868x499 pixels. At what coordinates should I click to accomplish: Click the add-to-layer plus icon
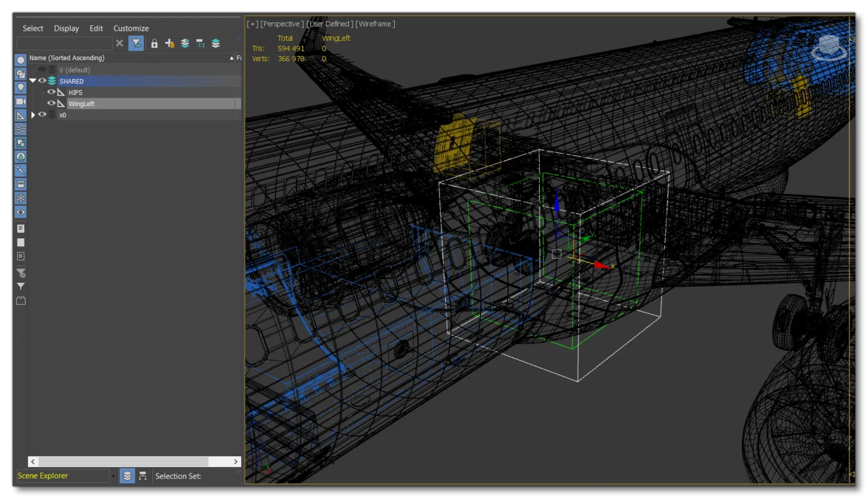coord(170,43)
